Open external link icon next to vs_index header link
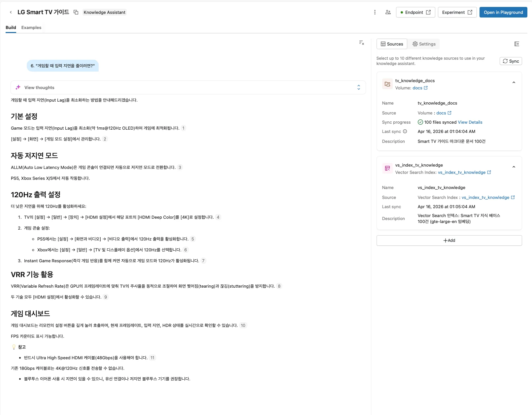This screenshot has width=532, height=415. [x=489, y=172]
